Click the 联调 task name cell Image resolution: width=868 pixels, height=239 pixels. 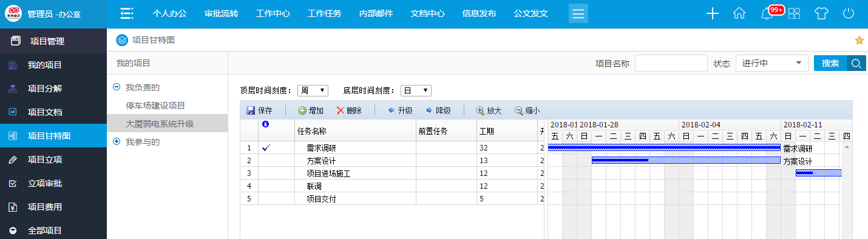coord(355,186)
